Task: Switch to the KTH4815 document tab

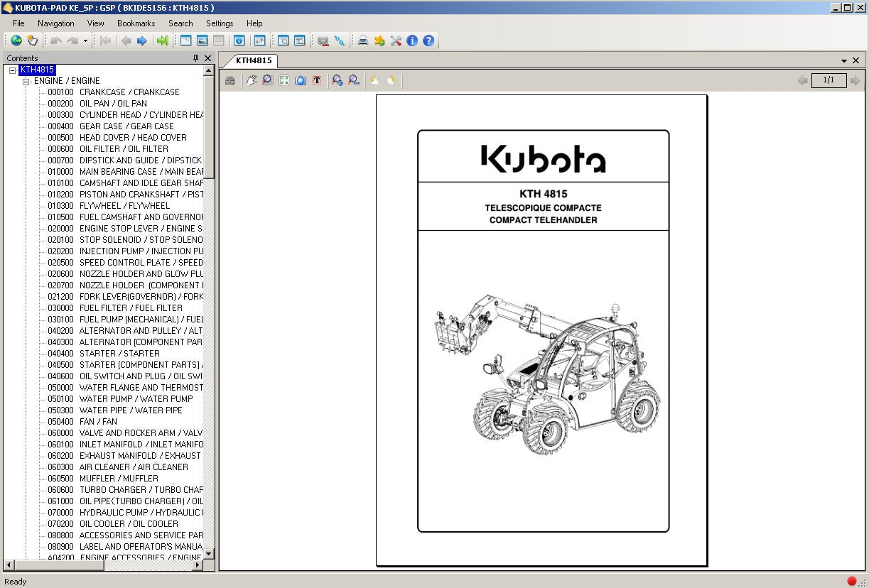Action: (x=253, y=61)
